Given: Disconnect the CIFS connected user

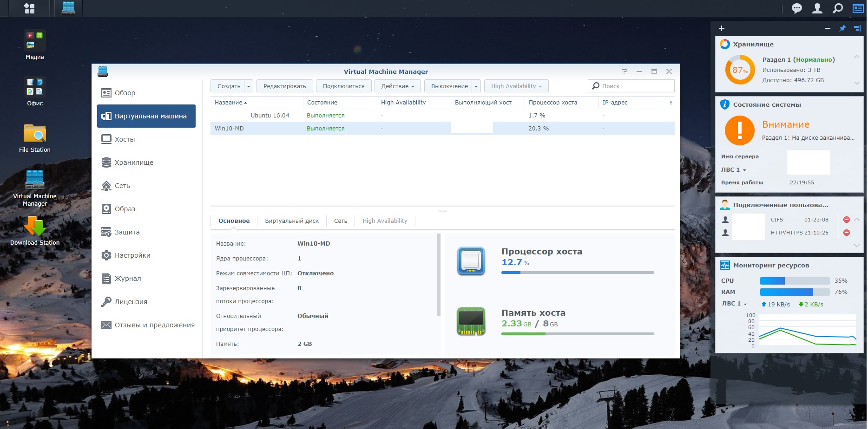Looking at the screenshot, I should 846,220.
